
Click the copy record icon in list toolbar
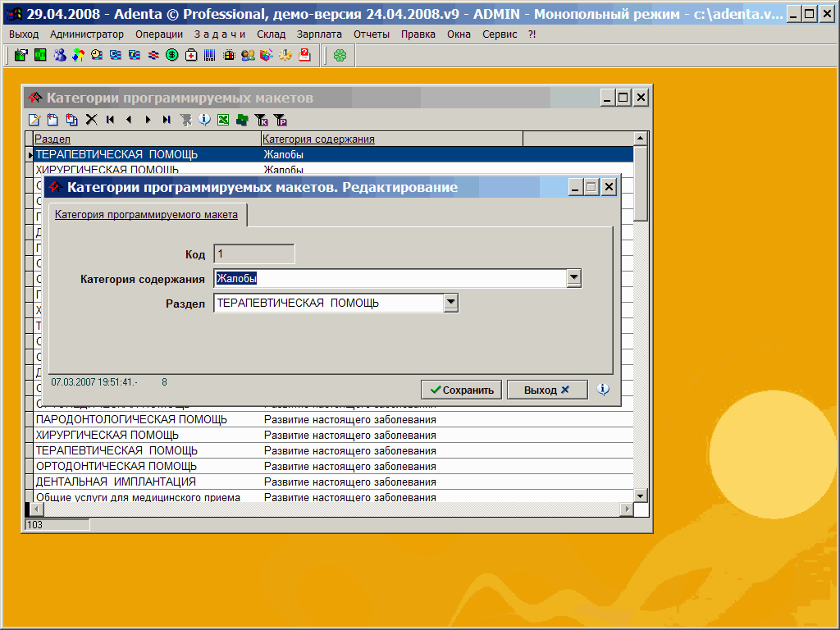pyautogui.click(x=71, y=120)
